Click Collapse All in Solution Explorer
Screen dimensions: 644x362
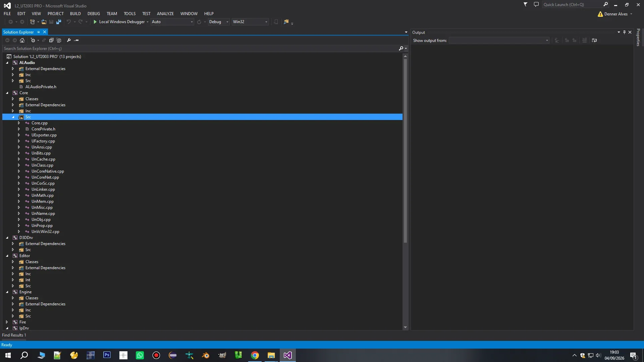point(51,40)
